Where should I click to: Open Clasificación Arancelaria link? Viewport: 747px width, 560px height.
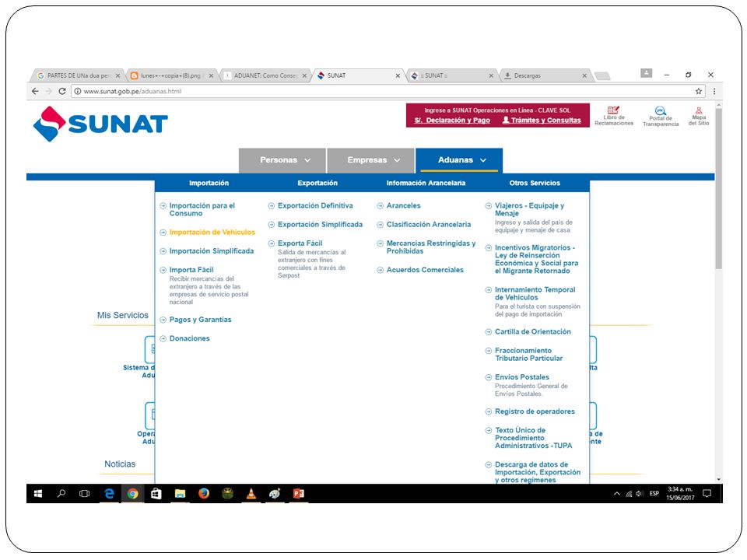click(428, 225)
